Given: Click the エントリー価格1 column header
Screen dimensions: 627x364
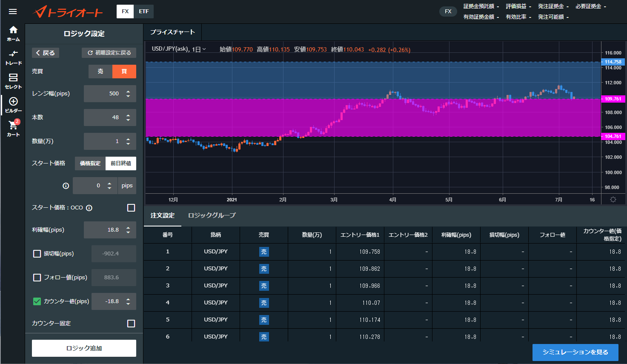Looking at the screenshot, I should click(x=360, y=235).
